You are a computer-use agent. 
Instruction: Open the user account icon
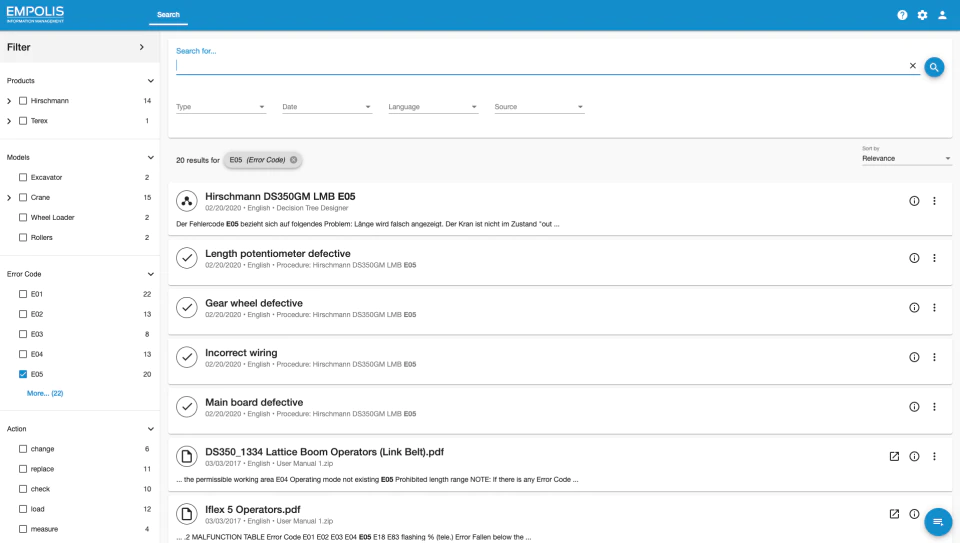click(x=942, y=15)
